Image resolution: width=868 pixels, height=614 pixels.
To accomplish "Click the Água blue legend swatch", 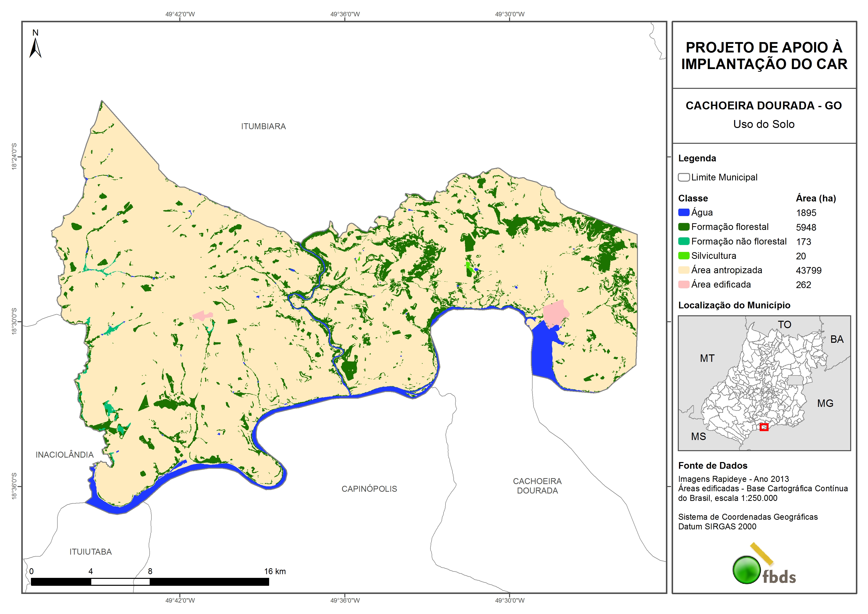I will click(x=683, y=213).
